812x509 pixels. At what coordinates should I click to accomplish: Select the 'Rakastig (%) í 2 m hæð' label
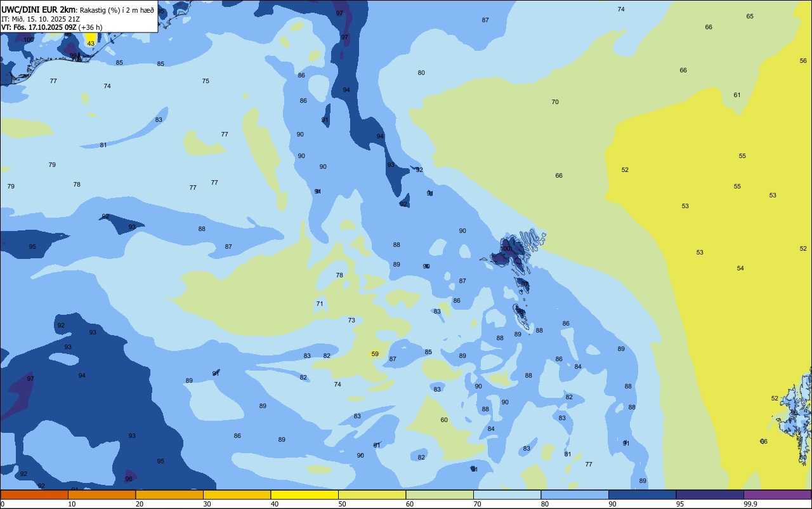117,10
